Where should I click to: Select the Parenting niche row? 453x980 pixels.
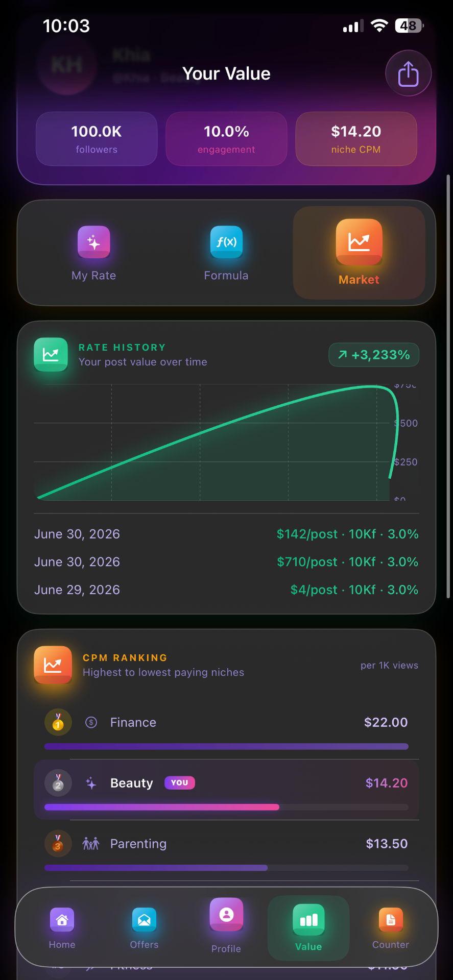coord(226,850)
